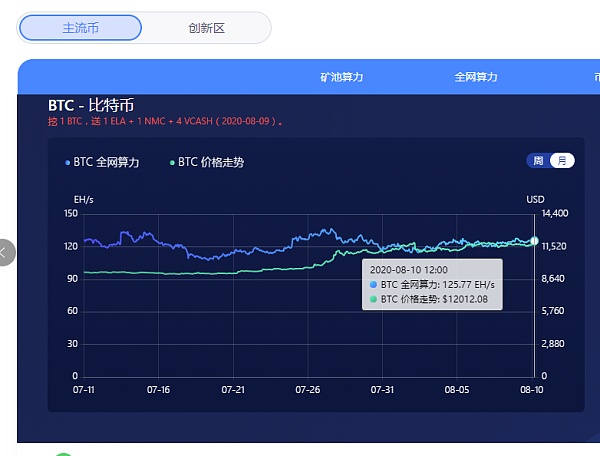The image size is (600, 456).
Task: Click the 07-11 date on the x-axis
Action: tap(84, 389)
